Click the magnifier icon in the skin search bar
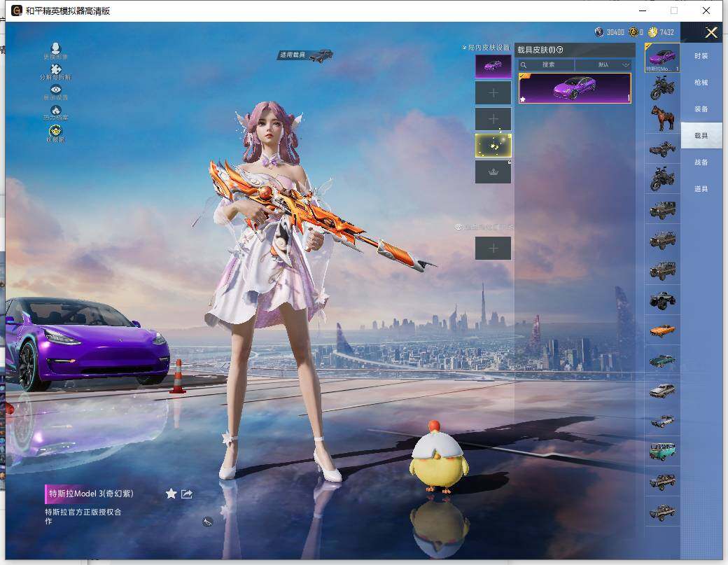 tap(523, 64)
